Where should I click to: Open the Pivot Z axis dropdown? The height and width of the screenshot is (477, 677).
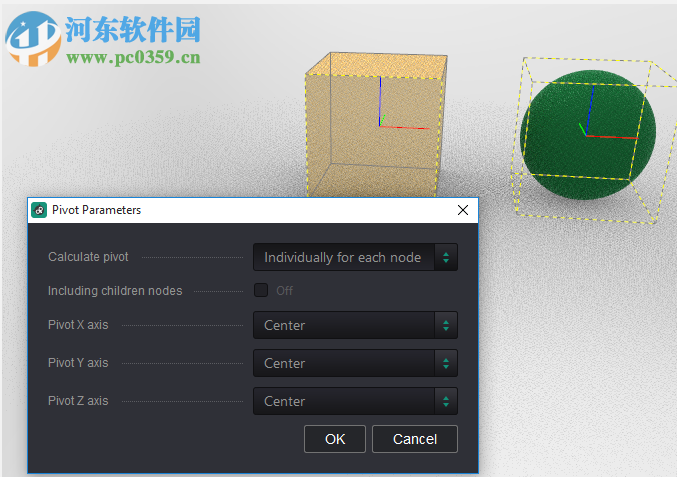[355, 401]
